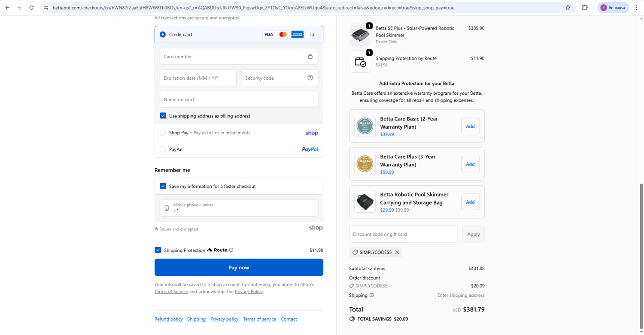Open the Route shipping protection info icon
The height and width of the screenshot is (335, 644).
[231, 250]
